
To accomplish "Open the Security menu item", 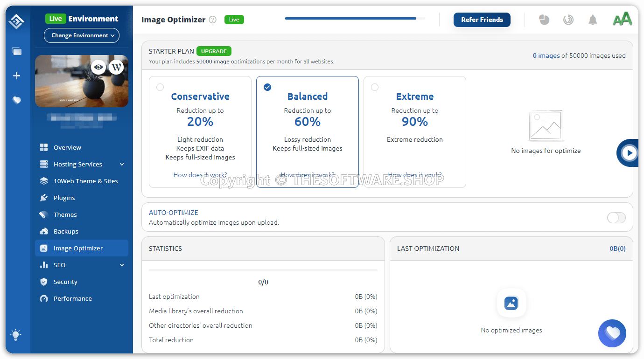I will tap(82, 282).
